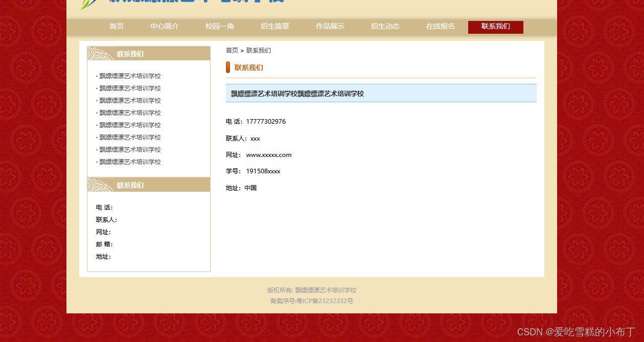The image size is (644, 342).
Task: Click the 联系人: xxx line in main content
Action: click(x=243, y=139)
